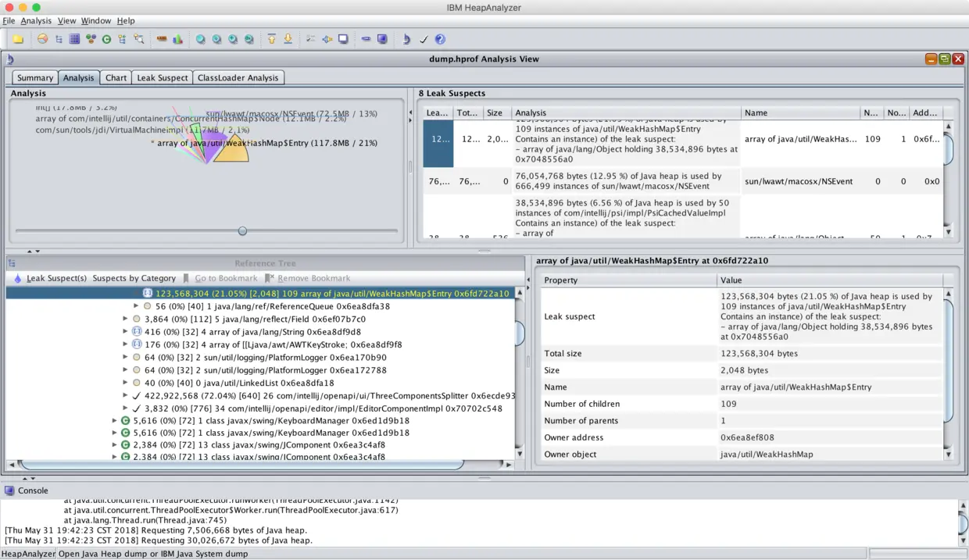The width and height of the screenshot is (969, 560).
Task: Expand PlatformLogger 0x6ea172788 tree node
Action: 126,369
